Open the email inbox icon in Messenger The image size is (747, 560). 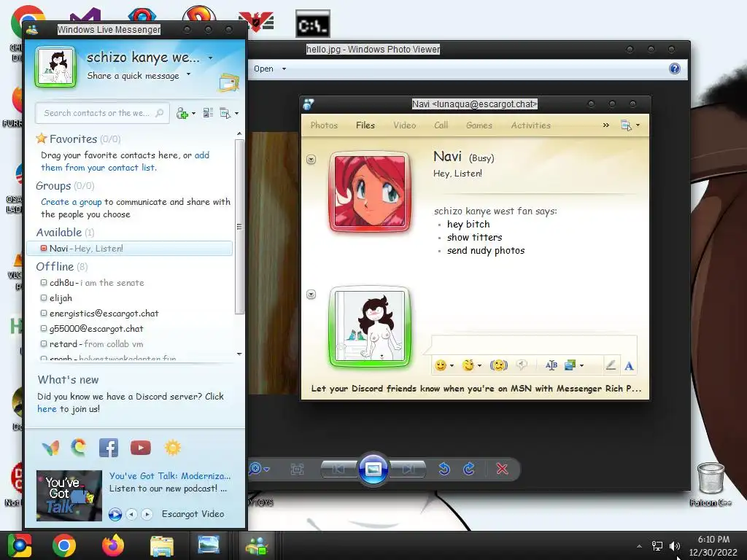[x=229, y=82]
